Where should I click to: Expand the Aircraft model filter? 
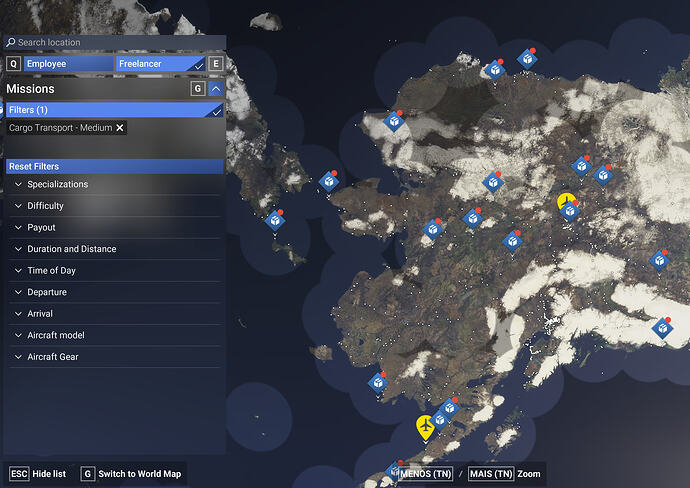115,335
